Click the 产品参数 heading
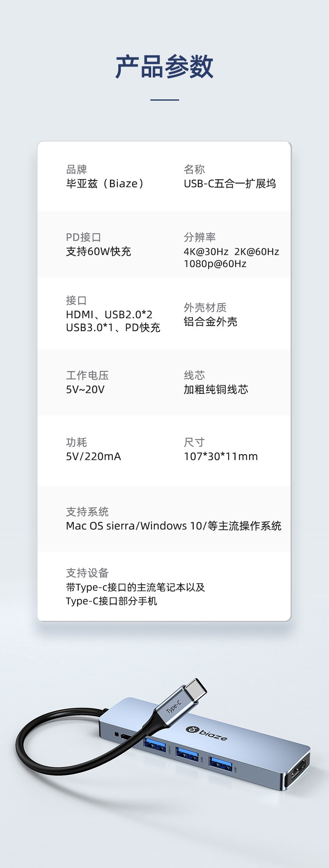Image resolution: width=329 pixels, height=868 pixels. click(x=164, y=67)
